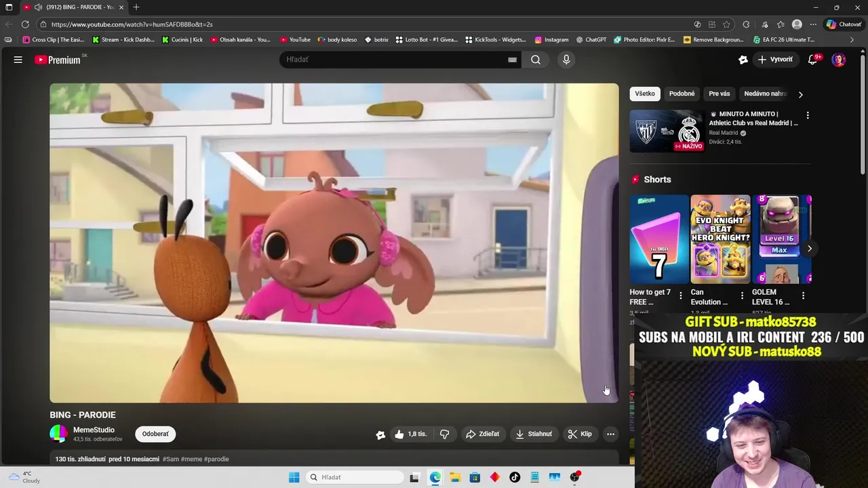
Task: Reload the page in browser toolbar
Action: click(x=25, y=24)
